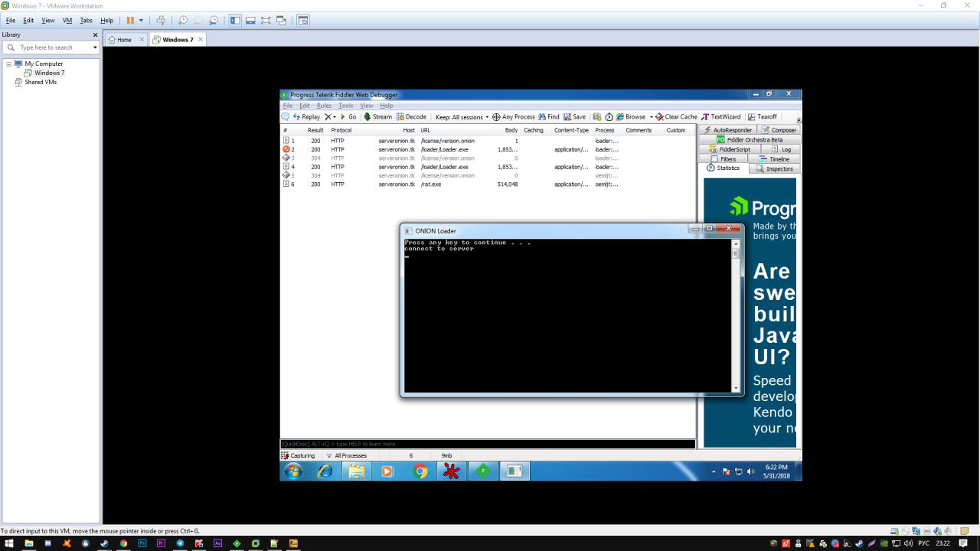The image size is (980, 551).
Task: Open the Keep: All sessions dropdown
Action: coord(462,117)
